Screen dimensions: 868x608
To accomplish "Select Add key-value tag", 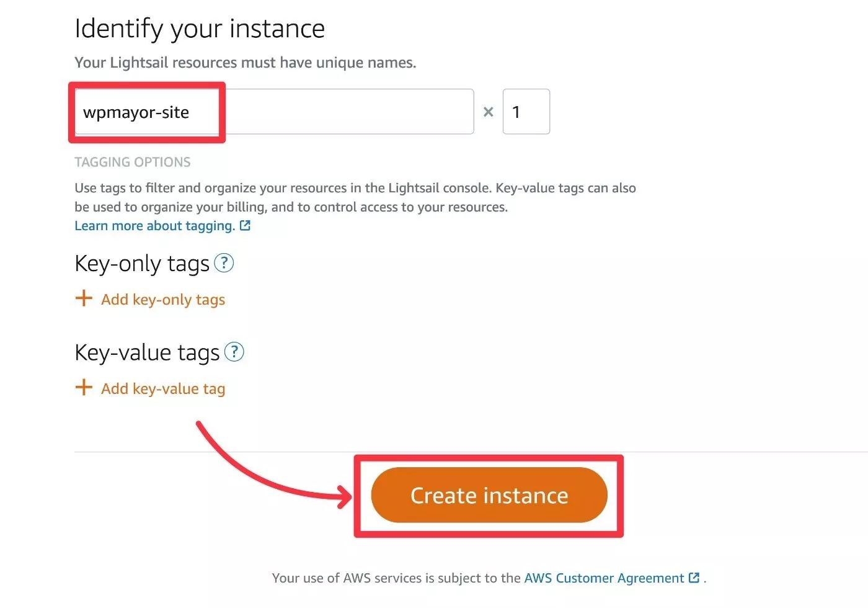I will 163,388.
